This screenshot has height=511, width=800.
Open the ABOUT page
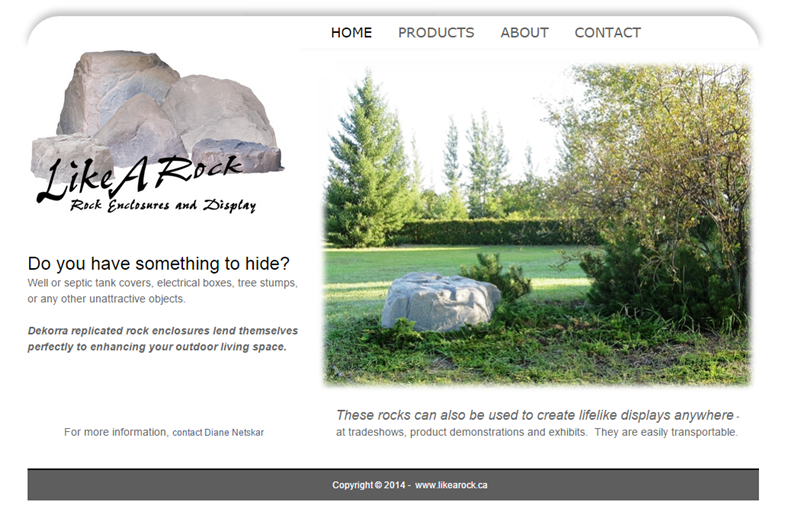524,33
